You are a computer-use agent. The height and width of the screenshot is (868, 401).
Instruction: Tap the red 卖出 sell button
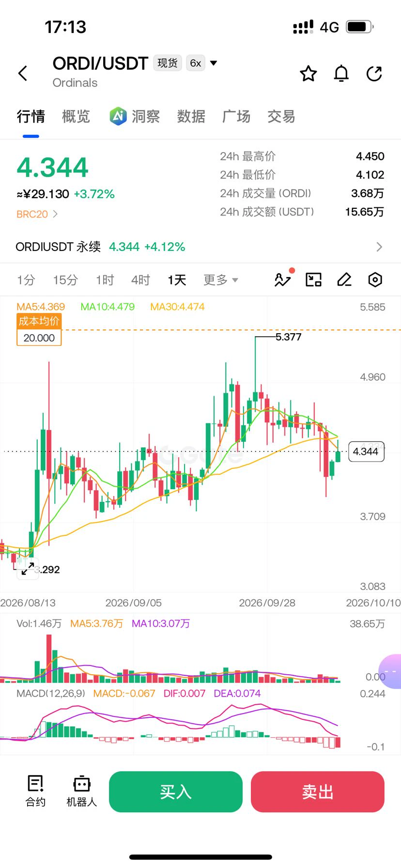click(x=318, y=791)
